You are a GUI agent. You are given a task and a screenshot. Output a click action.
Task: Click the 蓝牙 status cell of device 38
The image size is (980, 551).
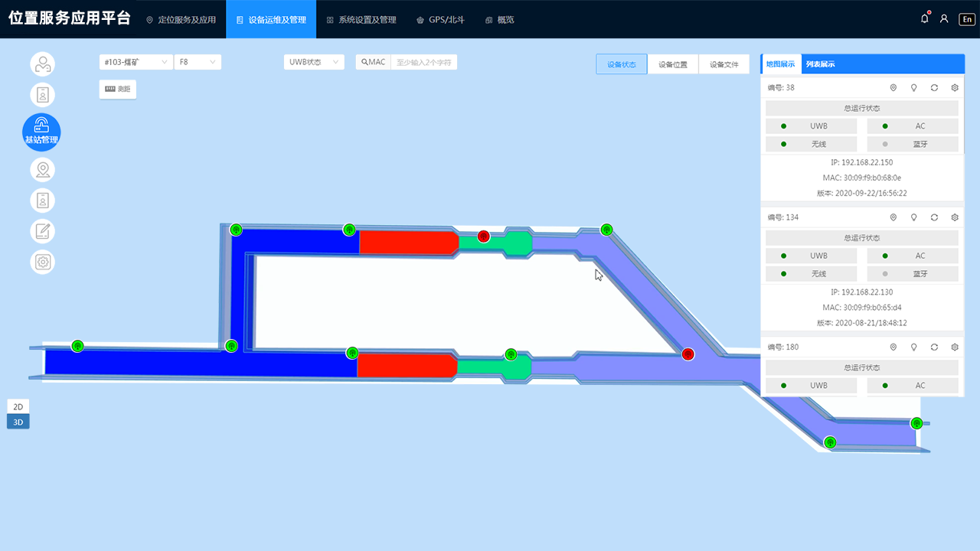click(x=913, y=144)
